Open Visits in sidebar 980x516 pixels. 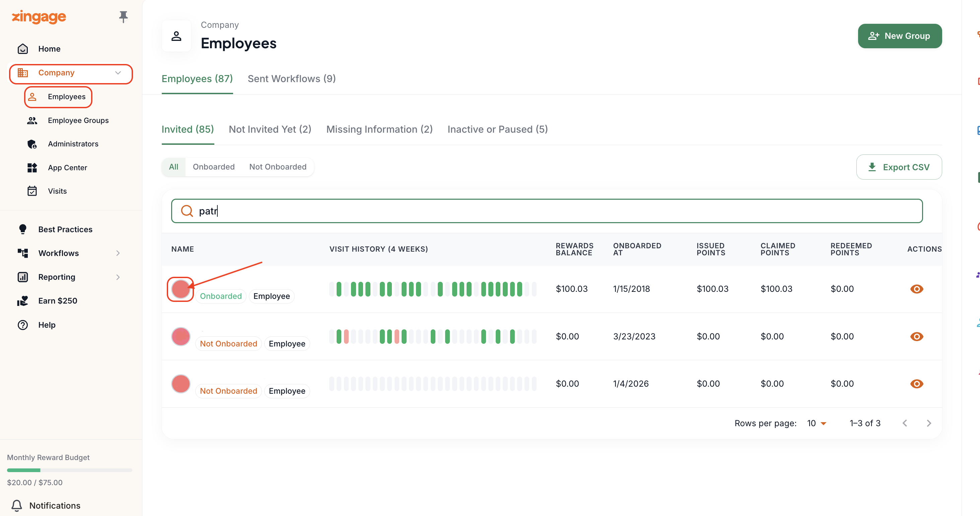pos(57,191)
